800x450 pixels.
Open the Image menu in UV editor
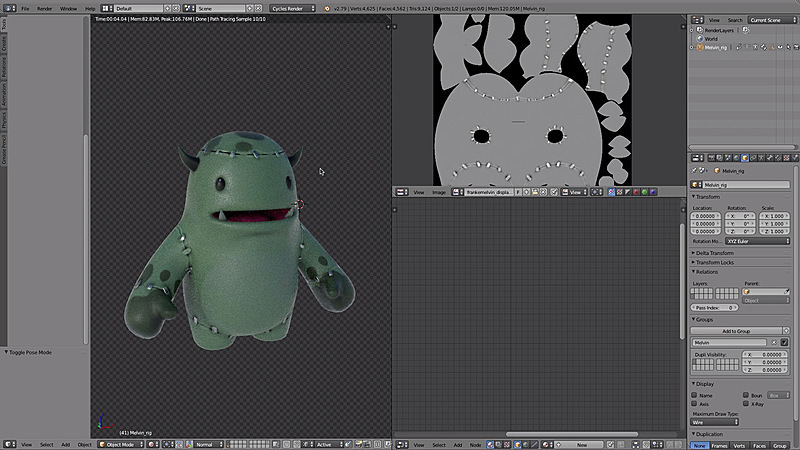click(x=439, y=192)
